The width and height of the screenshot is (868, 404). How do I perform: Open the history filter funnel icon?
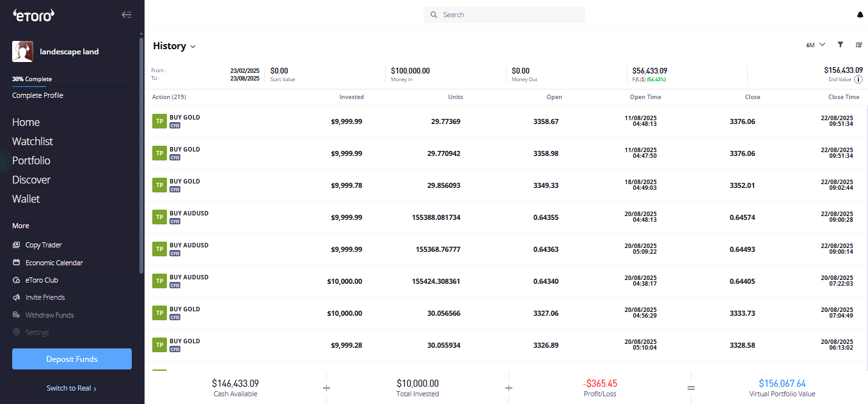(x=840, y=45)
